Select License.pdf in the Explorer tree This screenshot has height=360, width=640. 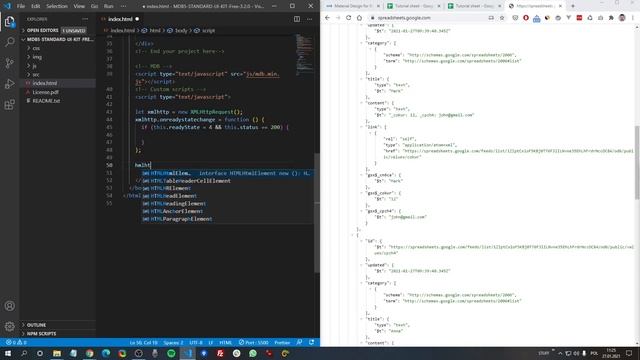click(x=58, y=92)
